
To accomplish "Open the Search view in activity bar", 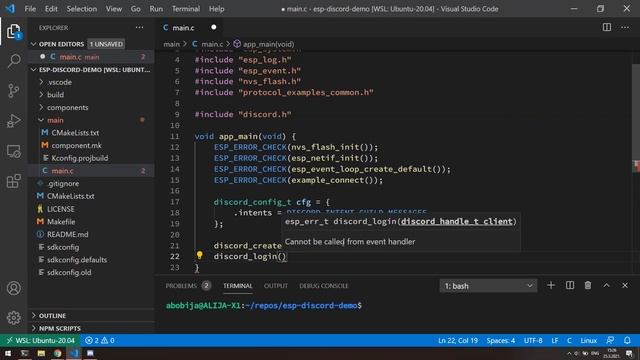I will pyautogui.click(x=13, y=61).
